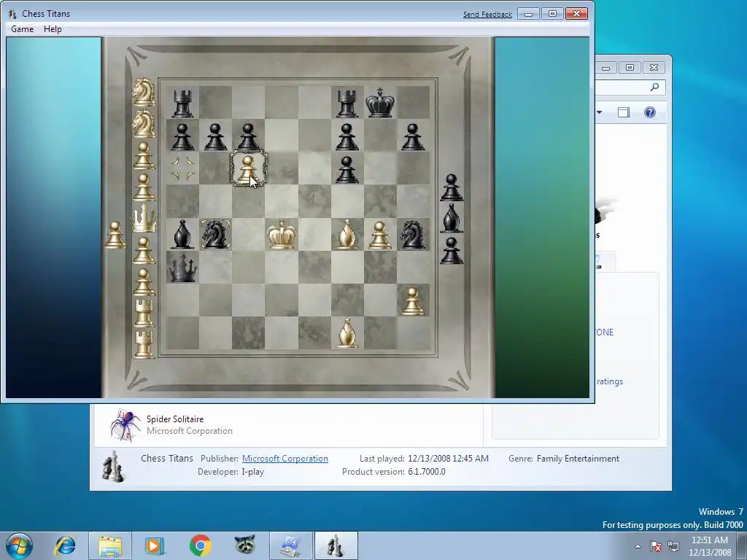This screenshot has width=747, height=560.
Task: Open the Game menu
Action: (x=23, y=29)
